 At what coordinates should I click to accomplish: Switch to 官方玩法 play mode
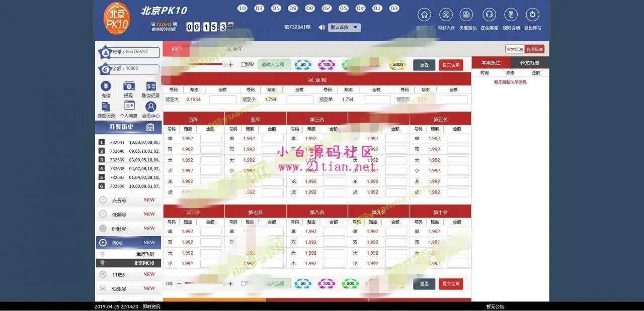pos(514,49)
